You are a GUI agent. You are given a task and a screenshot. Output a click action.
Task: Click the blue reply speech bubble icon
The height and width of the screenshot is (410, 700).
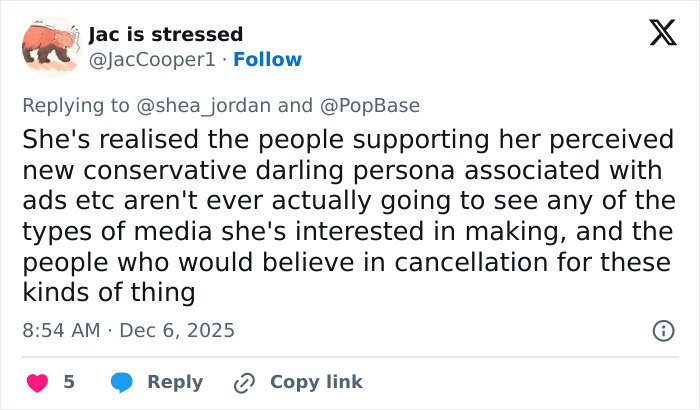123,382
